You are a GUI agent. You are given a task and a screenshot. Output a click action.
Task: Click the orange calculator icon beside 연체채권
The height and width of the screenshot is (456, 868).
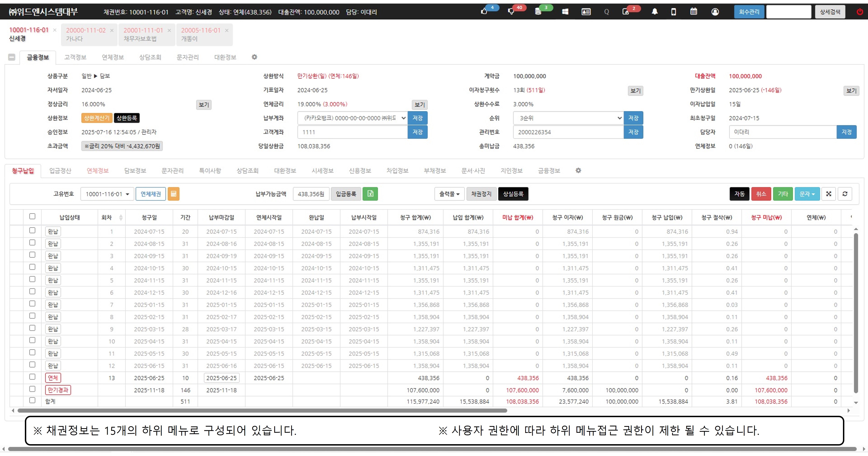click(x=174, y=194)
